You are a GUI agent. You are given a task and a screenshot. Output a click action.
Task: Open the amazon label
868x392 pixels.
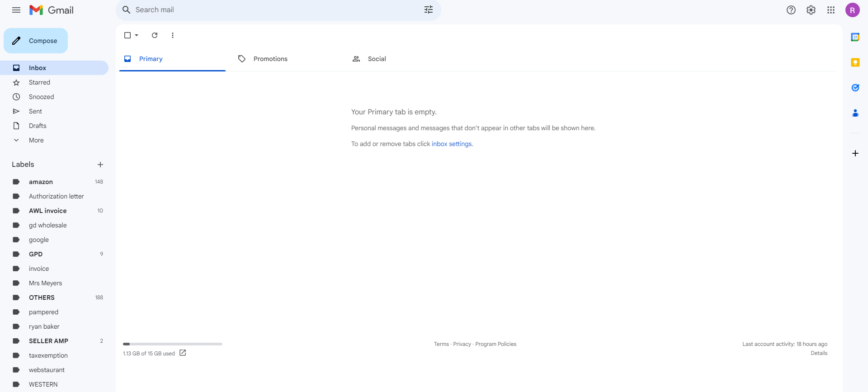click(54, 182)
